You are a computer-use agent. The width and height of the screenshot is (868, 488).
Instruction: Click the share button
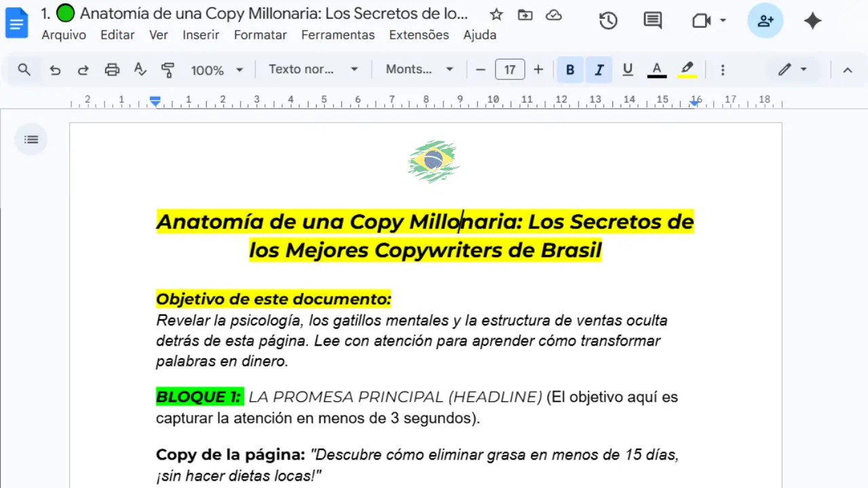pyautogui.click(x=765, y=20)
